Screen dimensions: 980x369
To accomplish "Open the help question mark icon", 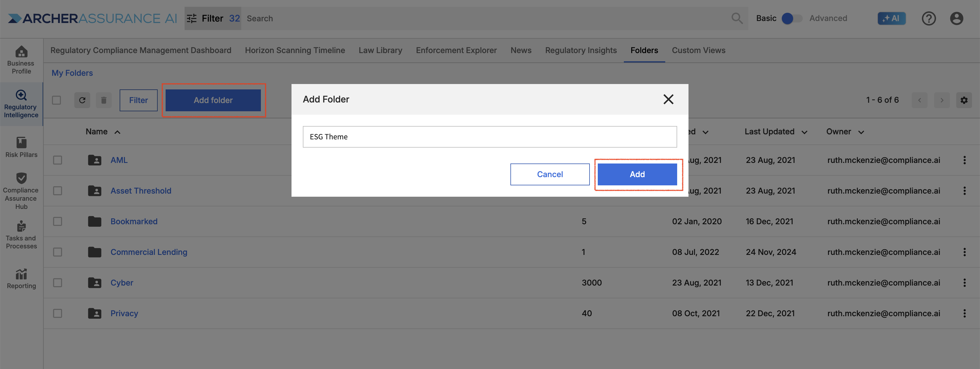I will coord(929,18).
